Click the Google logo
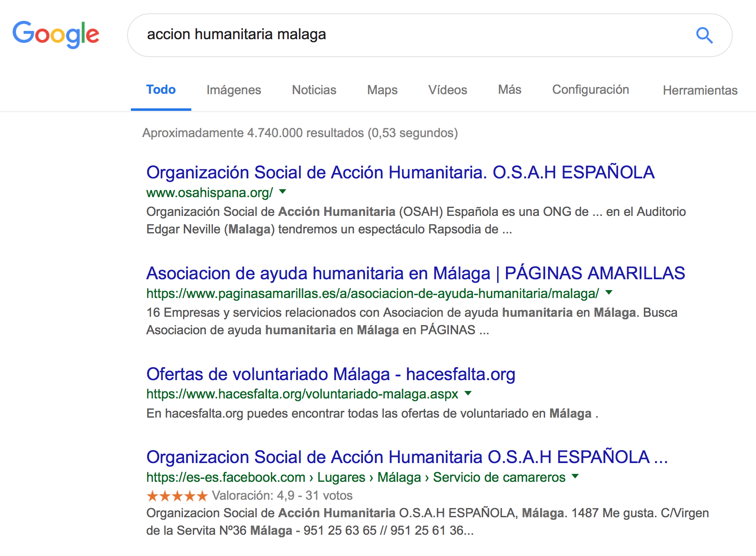Image resolution: width=756 pixels, height=556 pixels. (x=56, y=35)
